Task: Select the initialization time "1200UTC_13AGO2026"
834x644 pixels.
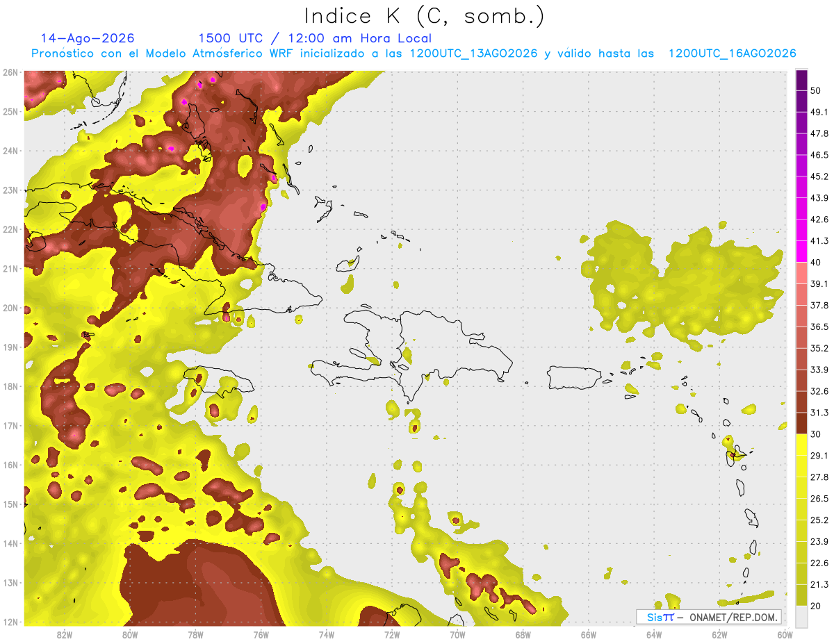Action: pos(473,53)
